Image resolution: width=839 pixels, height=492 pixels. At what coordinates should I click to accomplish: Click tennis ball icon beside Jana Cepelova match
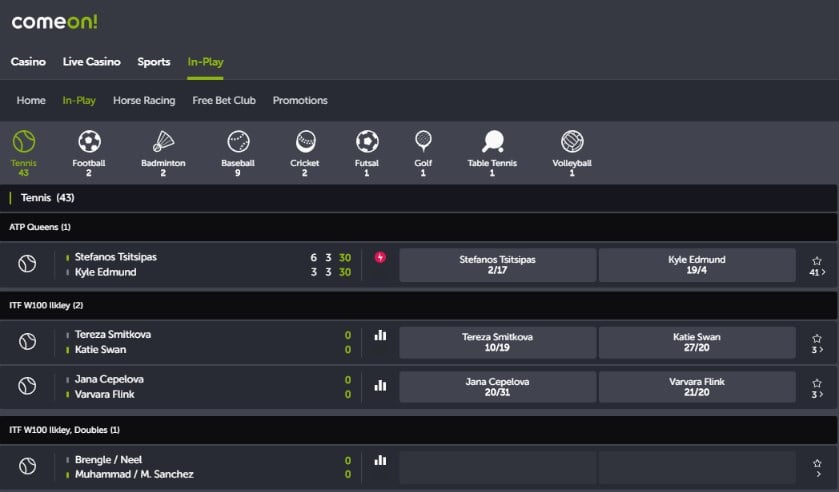tap(27, 386)
